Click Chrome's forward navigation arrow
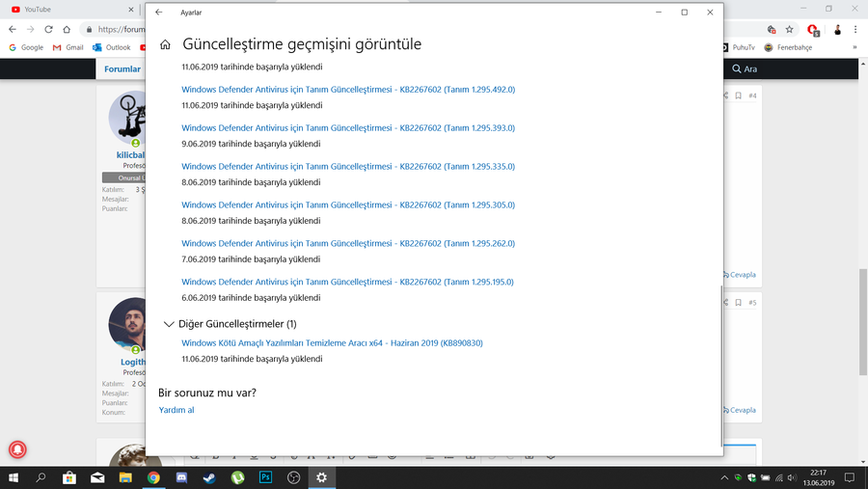This screenshot has width=868, height=489. click(x=31, y=29)
